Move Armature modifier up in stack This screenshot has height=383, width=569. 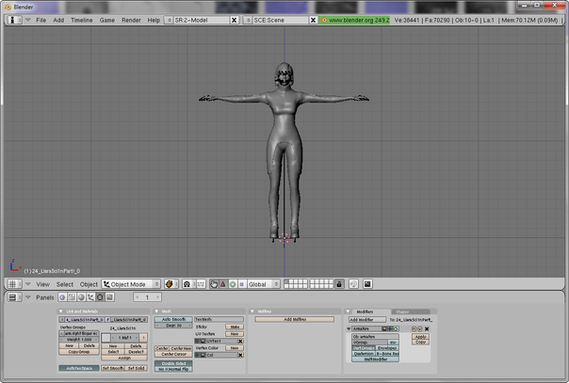pos(414,329)
